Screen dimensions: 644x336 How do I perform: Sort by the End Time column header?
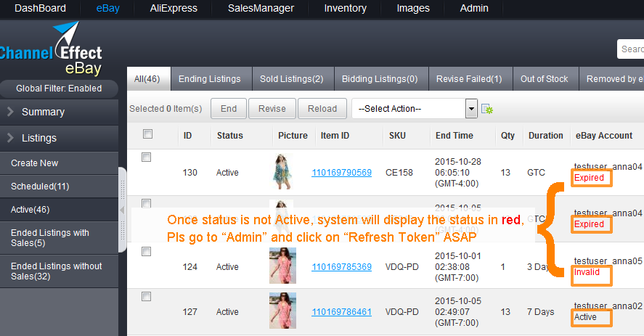point(455,136)
